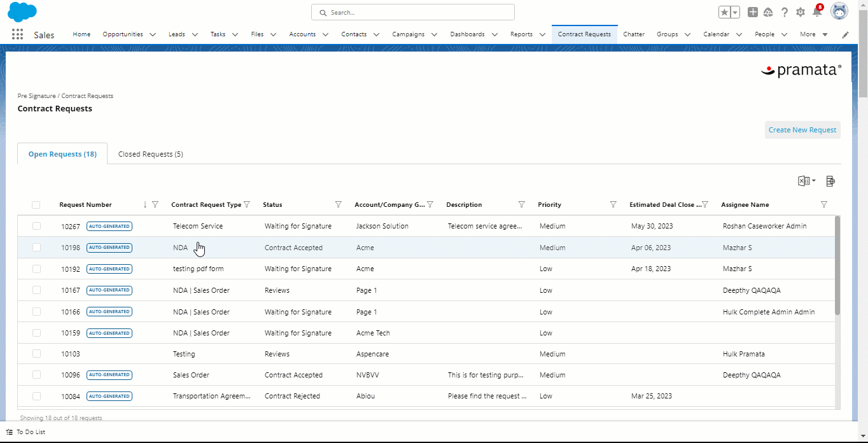Expand the Tasks tab dropdown arrow
Image resolution: width=868 pixels, height=443 pixels.
pyautogui.click(x=235, y=34)
